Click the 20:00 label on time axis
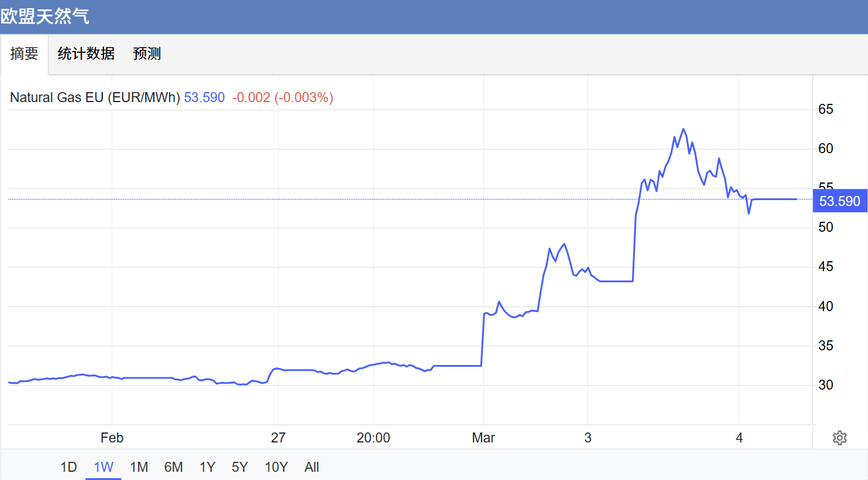The height and width of the screenshot is (480, 868). click(374, 438)
